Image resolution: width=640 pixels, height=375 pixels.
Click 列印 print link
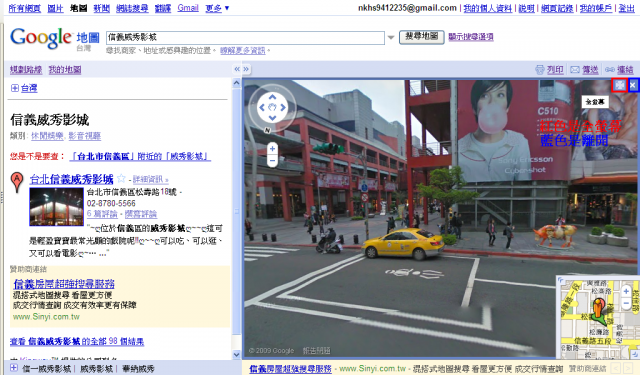(555, 70)
